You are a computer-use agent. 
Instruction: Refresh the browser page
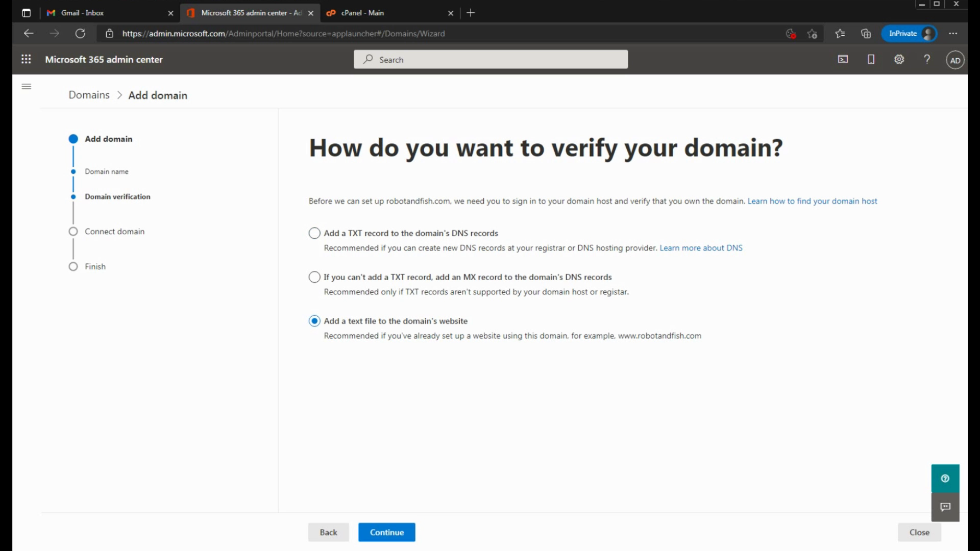[80, 34]
